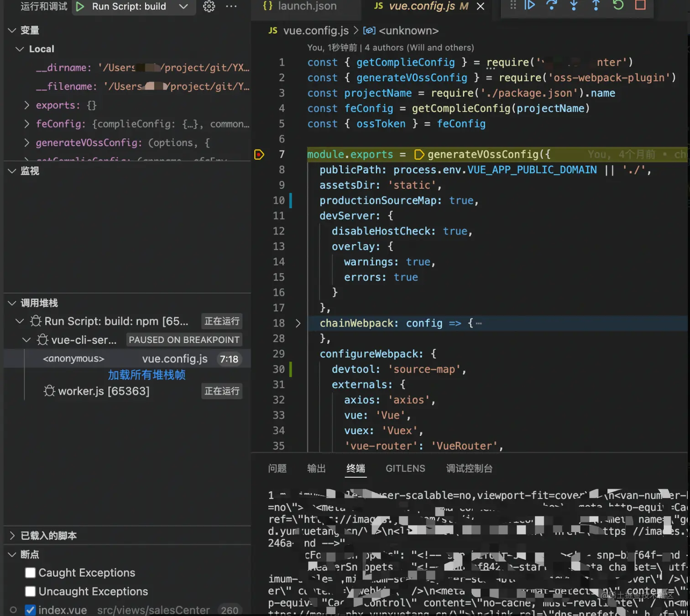This screenshot has width=690, height=616.
Task: Click the bug icon of Run Script: build session
Action: [x=36, y=321]
